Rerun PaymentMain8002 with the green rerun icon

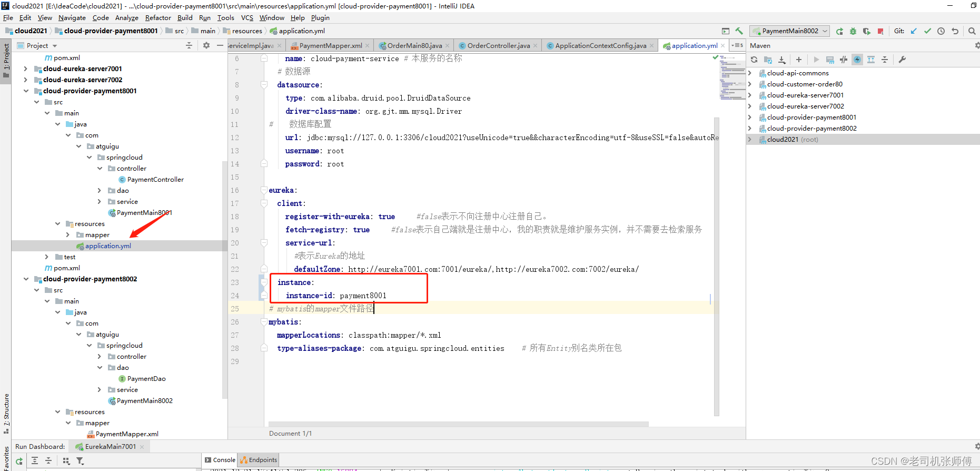839,31
